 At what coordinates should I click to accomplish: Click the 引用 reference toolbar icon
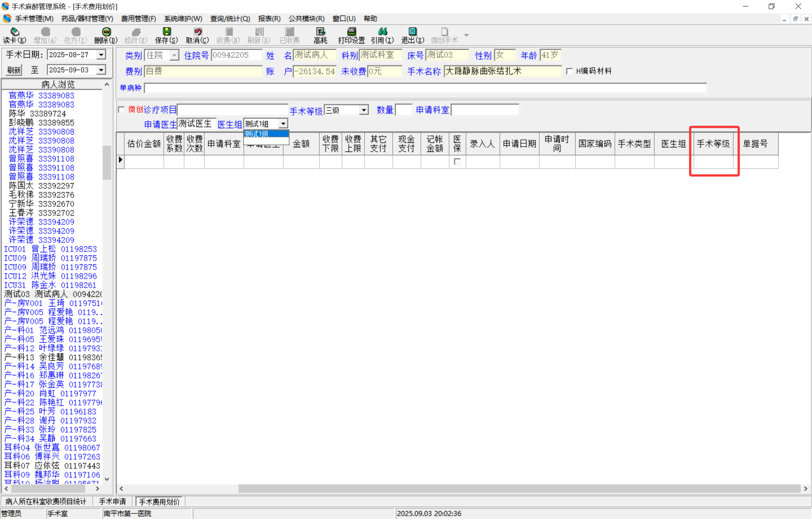pos(382,32)
